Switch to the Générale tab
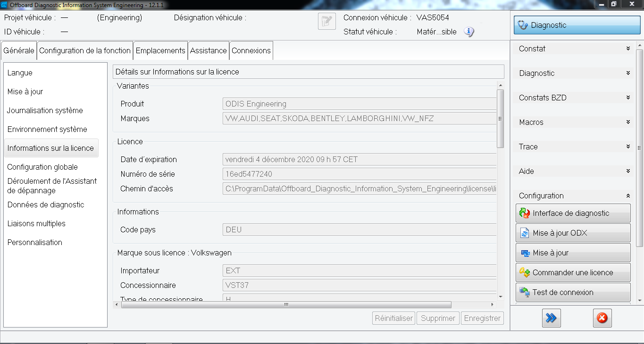The image size is (644, 344). [x=19, y=50]
